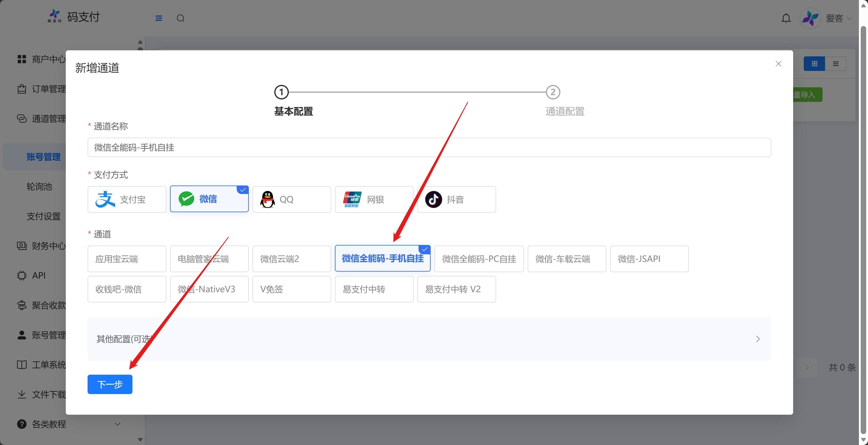Click the 财务中心 sidebar icon
This screenshot has width=868, height=445.
tap(22, 246)
